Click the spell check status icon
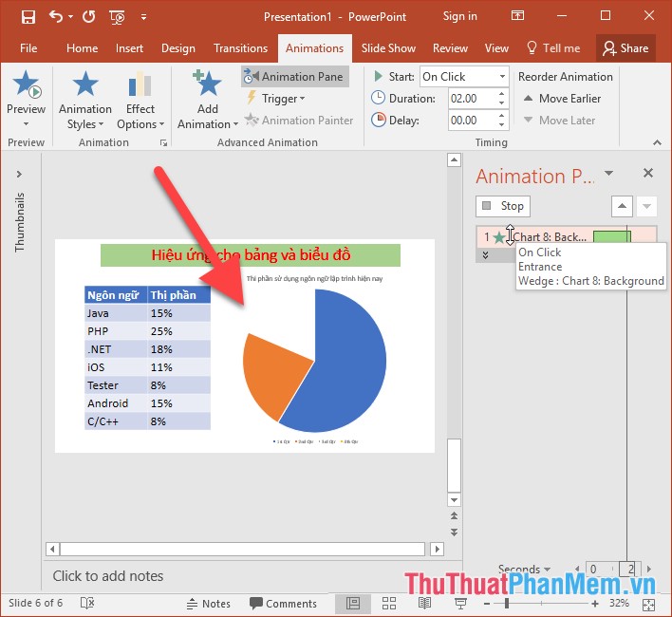The height and width of the screenshot is (617, 672). (x=87, y=604)
